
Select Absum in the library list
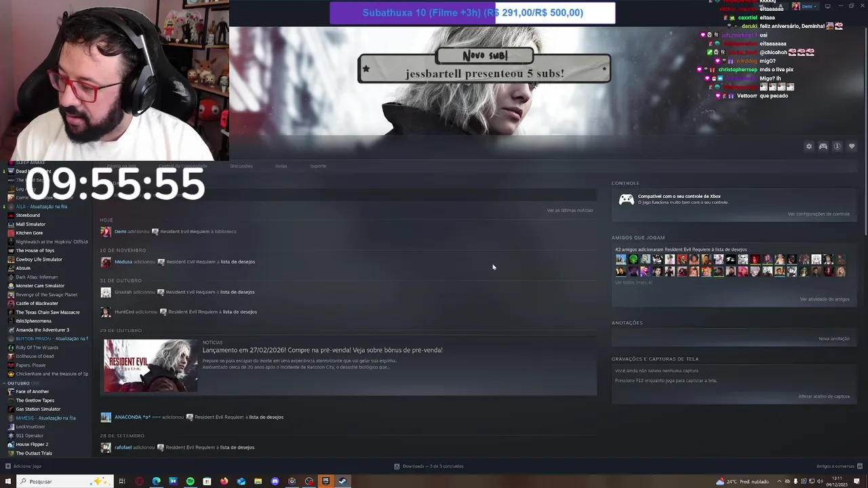coord(23,268)
